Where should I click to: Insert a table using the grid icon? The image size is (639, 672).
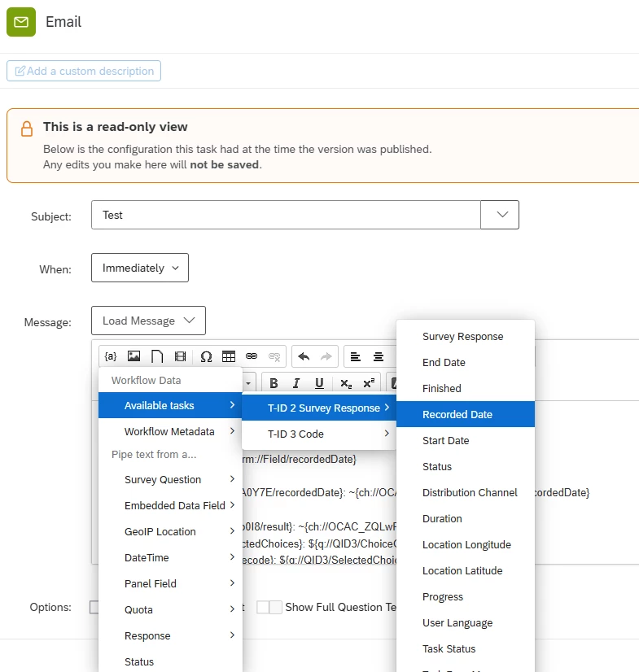(229, 356)
